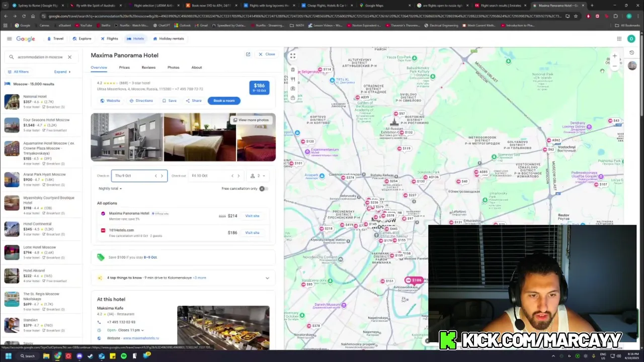The image size is (644, 362).
Task: Open the hotel exterior photo
Action: 127,137
